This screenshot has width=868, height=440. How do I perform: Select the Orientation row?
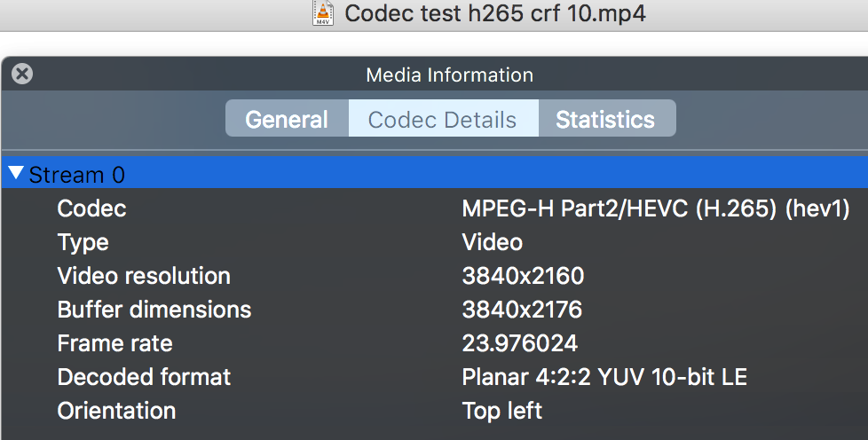[x=435, y=411]
